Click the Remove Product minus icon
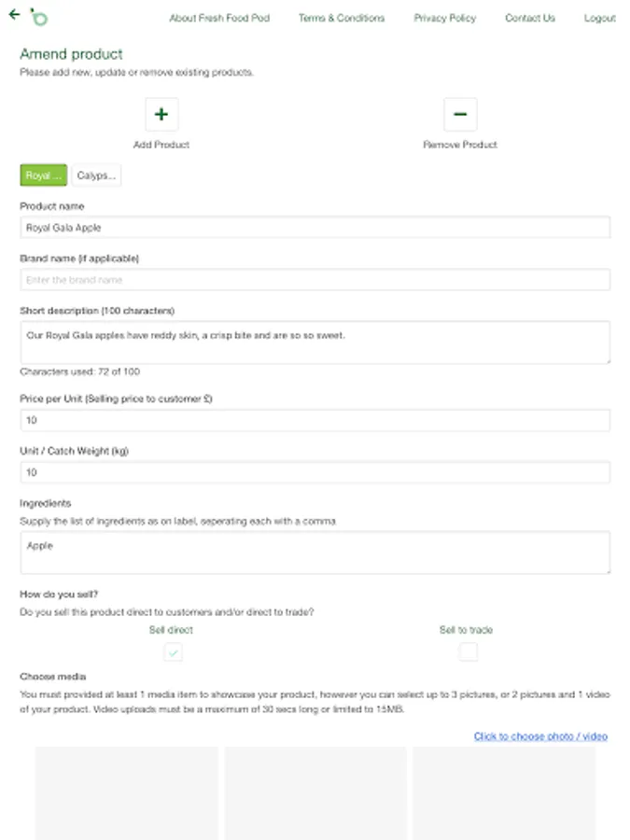Viewport: 630px width, 840px height. point(460,115)
